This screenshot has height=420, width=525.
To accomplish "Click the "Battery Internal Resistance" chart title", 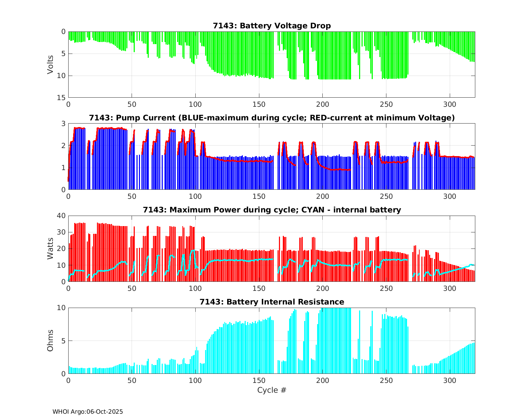I will [272, 302].
